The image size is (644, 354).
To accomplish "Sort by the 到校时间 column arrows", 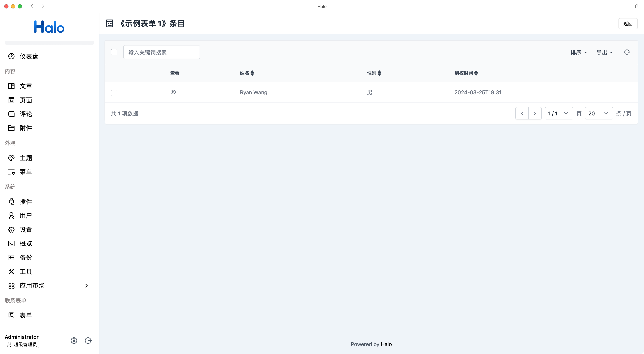I will point(476,73).
